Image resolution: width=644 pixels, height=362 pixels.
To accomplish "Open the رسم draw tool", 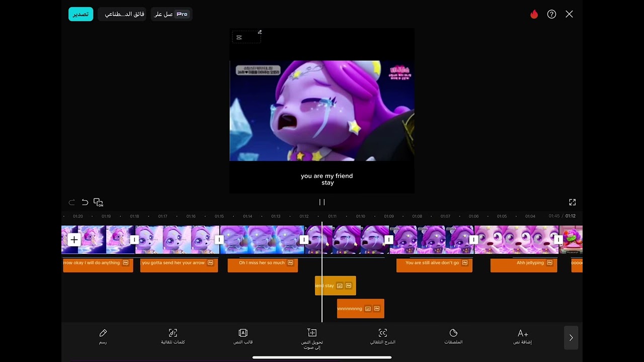I will pos(103,336).
